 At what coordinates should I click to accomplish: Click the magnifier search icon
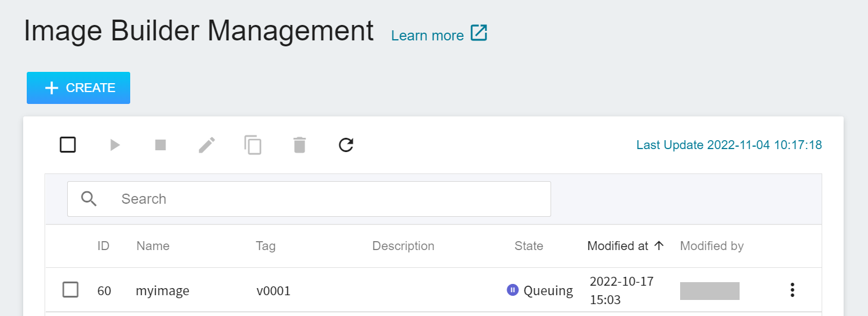pyautogui.click(x=89, y=199)
